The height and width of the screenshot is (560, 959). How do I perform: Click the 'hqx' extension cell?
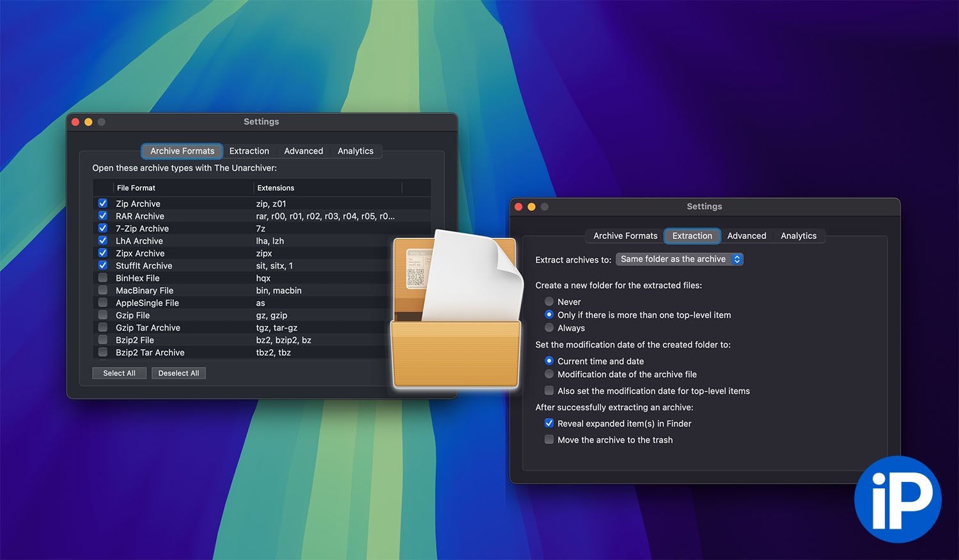263,278
